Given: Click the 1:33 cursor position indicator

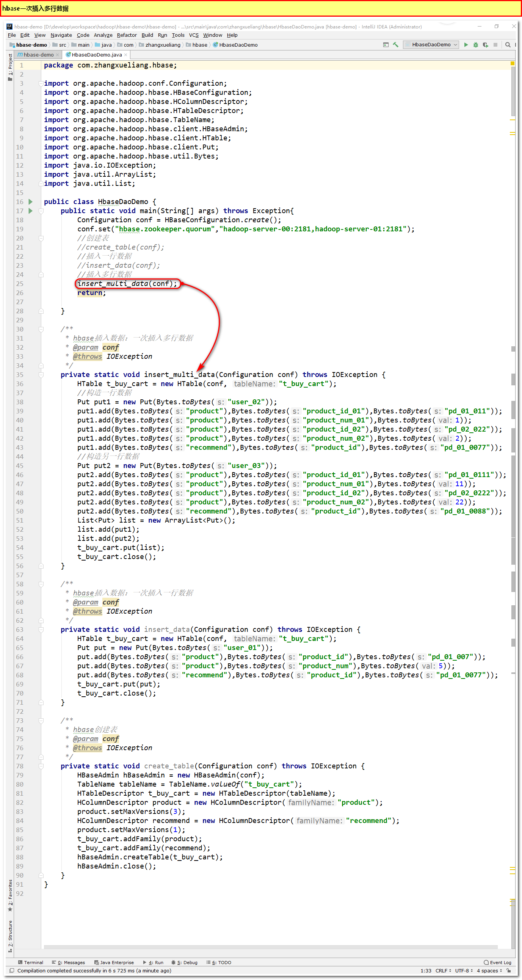Looking at the screenshot, I should click(426, 971).
